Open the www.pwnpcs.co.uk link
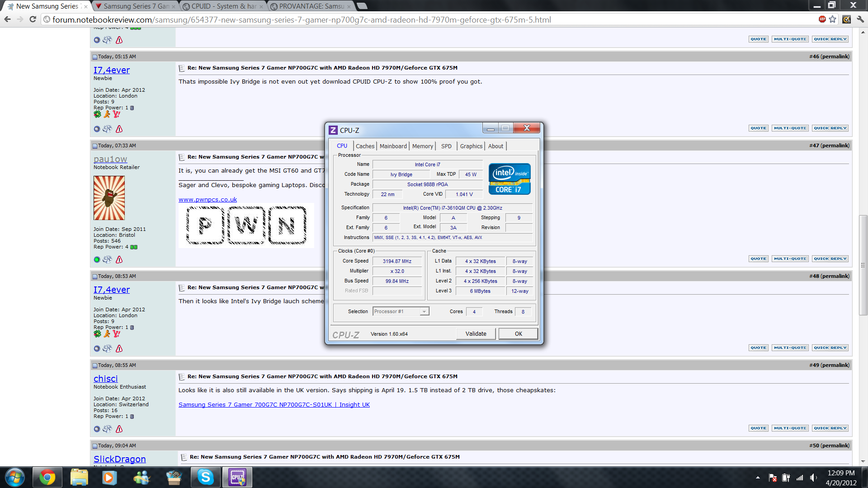This screenshot has width=868, height=488. point(208,200)
